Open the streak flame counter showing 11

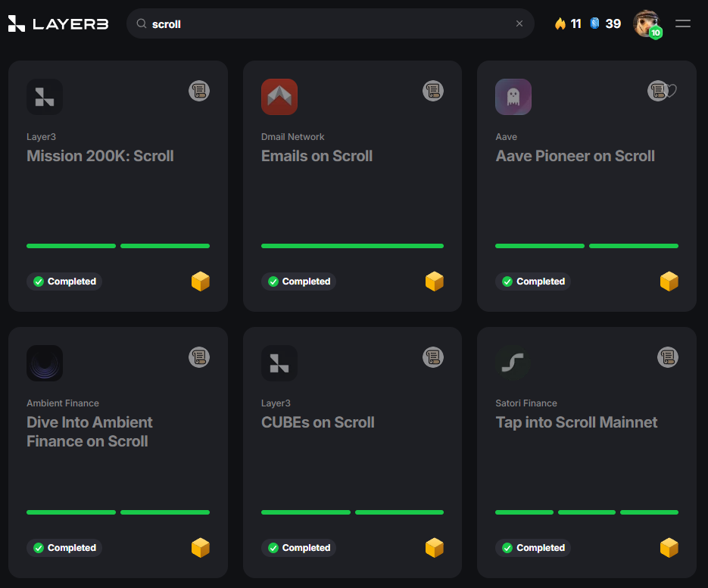(566, 23)
